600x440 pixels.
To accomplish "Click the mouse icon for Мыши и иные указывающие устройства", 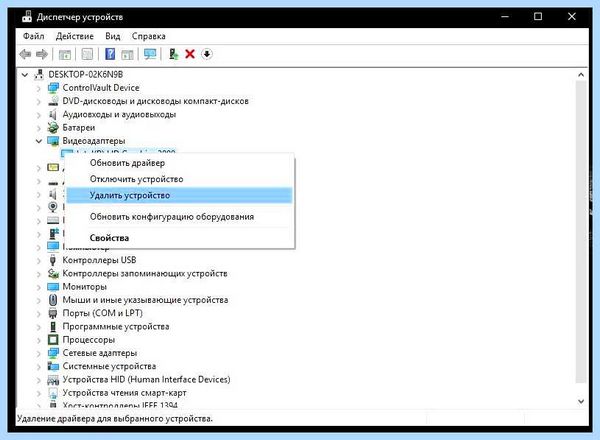I will pyautogui.click(x=53, y=300).
